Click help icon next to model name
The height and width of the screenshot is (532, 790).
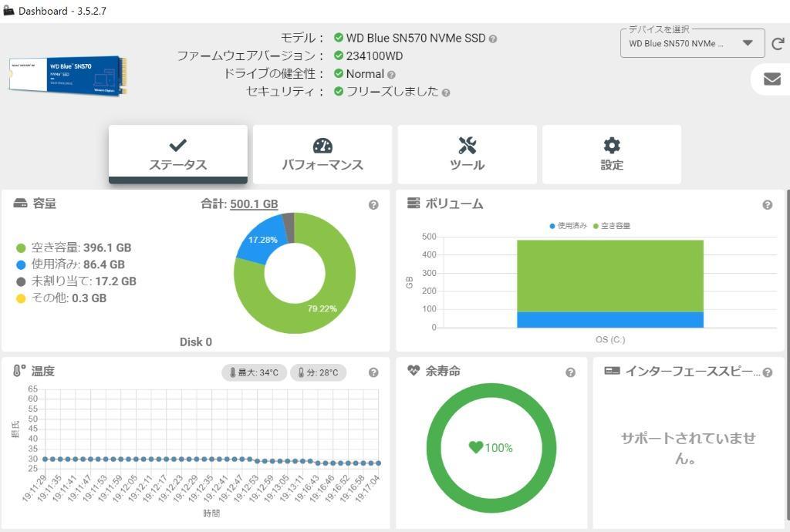[x=493, y=39]
